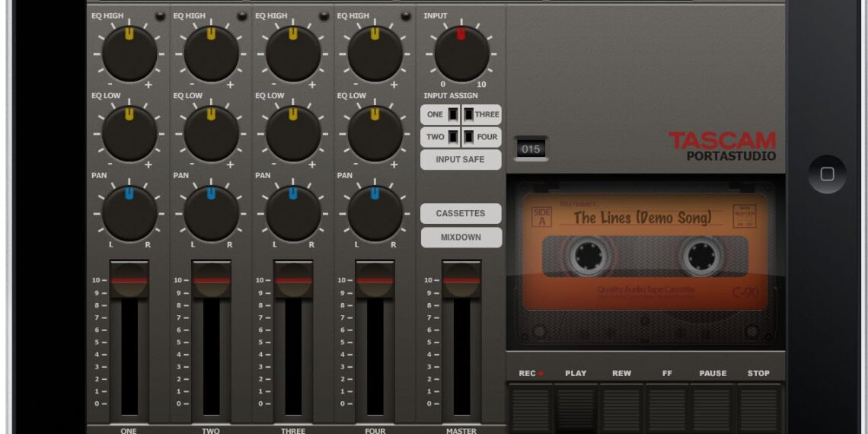Click the left cassette reel hub
This screenshot has height=434, width=868.
tap(589, 257)
